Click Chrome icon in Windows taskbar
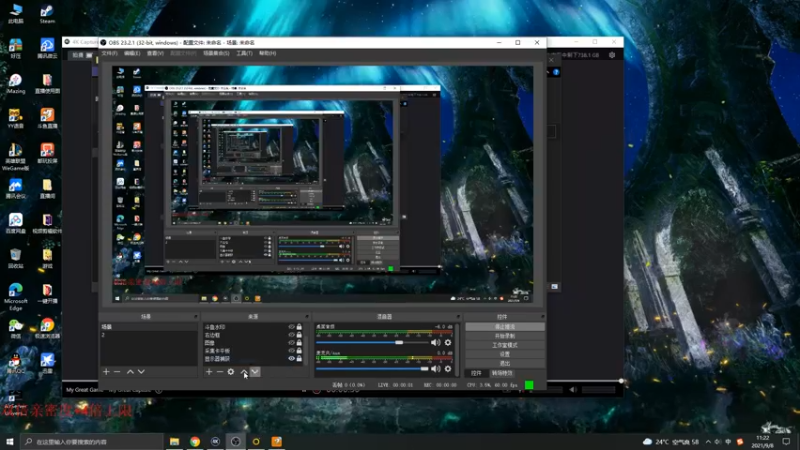The image size is (800, 450). click(x=195, y=441)
